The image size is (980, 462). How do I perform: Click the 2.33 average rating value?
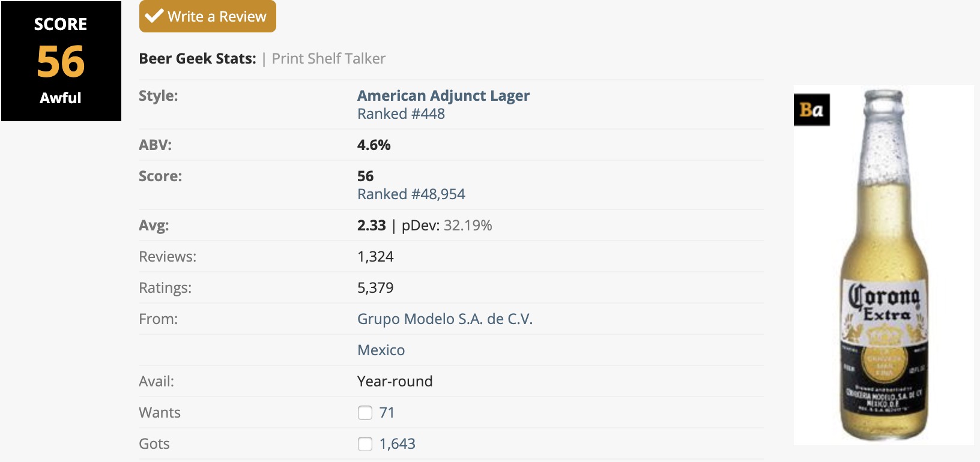point(371,226)
